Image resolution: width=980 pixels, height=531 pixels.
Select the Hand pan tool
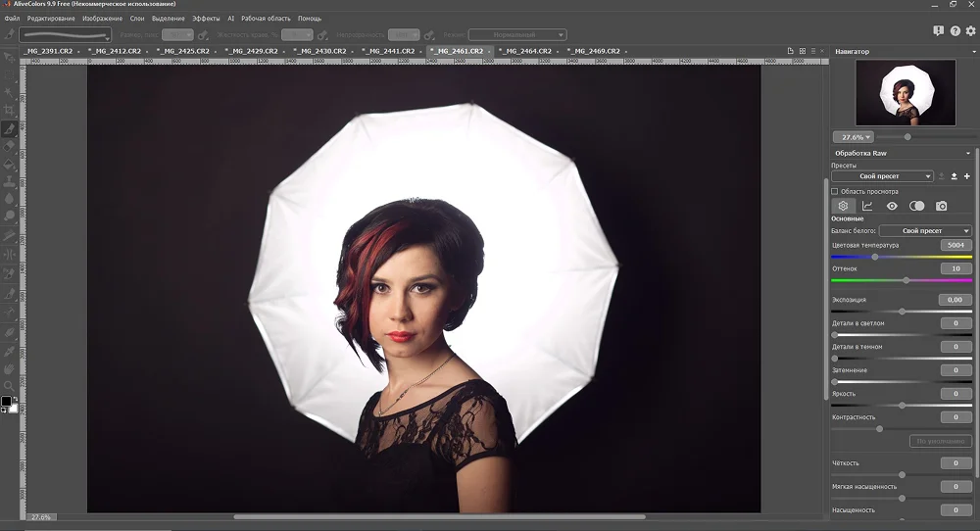pos(9,368)
